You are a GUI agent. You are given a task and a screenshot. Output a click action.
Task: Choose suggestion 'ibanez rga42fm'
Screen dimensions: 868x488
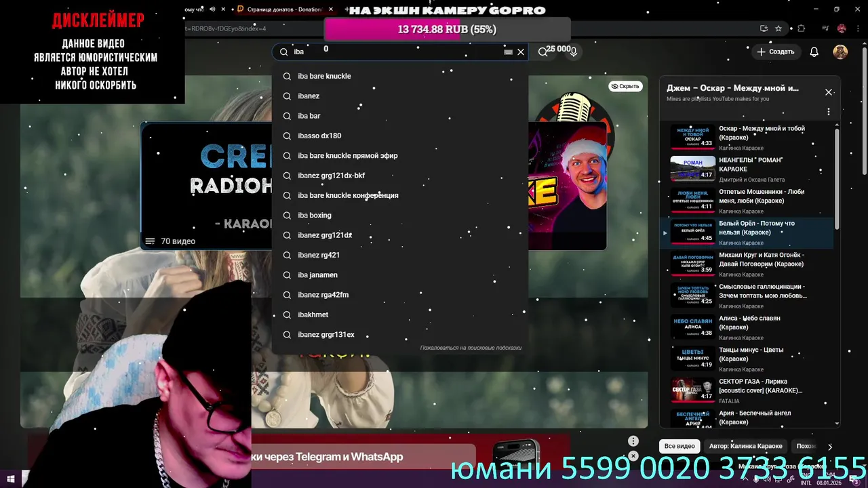[x=399, y=295]
